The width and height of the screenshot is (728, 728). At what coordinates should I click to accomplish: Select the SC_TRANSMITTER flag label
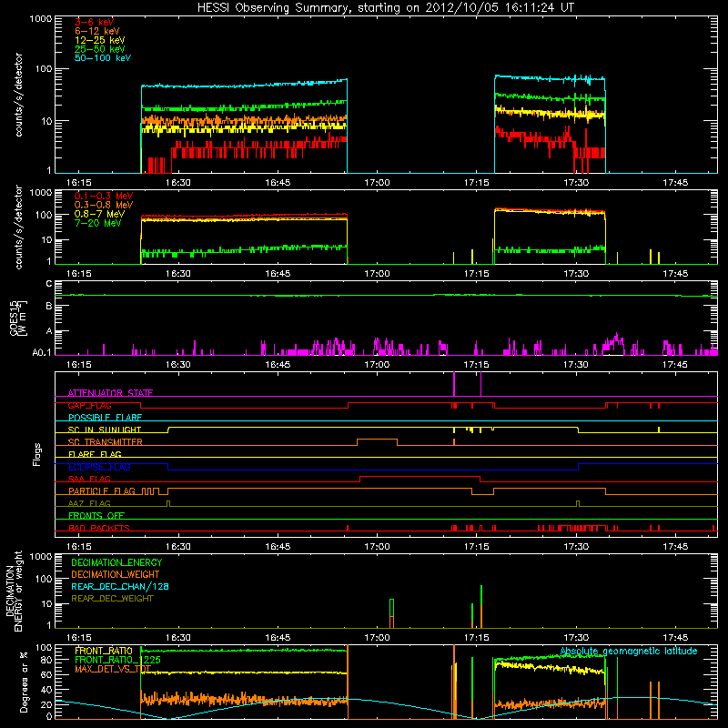[x=105, y=442]
